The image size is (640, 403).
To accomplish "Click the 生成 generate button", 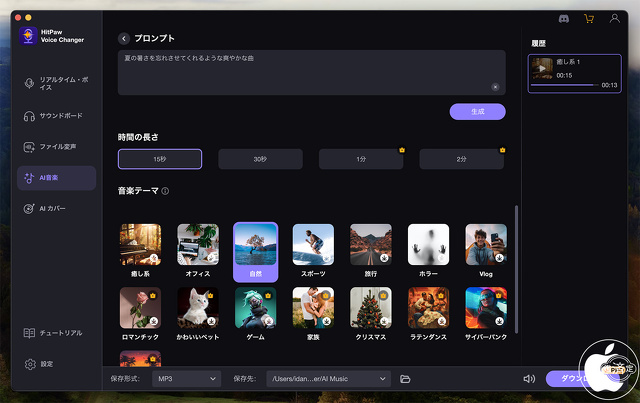I will 478,111.
